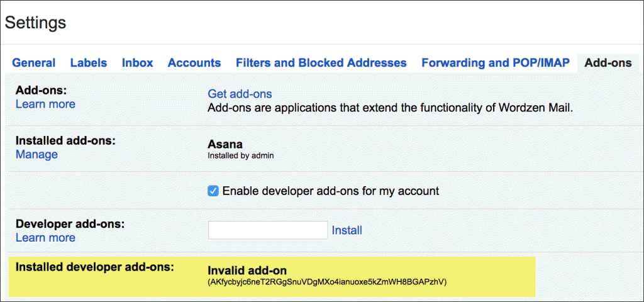Click Learn more under Developer add-ons
This screenshot has height=302, width=644.
point(45,238)
